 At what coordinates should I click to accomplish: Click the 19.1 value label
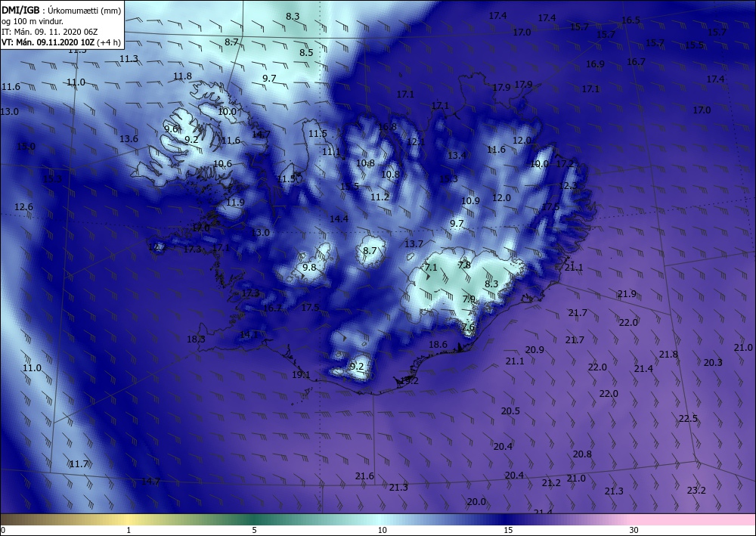pyautogui.click(x=301, y=374)
